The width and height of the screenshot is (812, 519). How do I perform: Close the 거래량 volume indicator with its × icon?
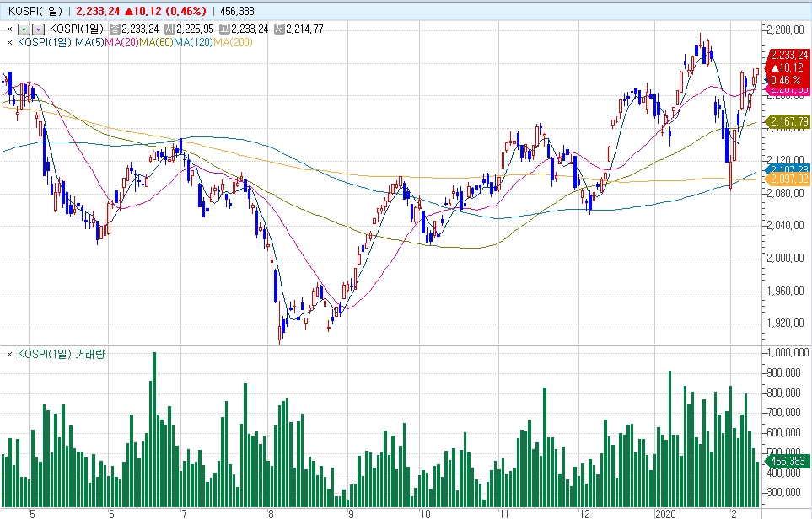(x=9, y=355)
